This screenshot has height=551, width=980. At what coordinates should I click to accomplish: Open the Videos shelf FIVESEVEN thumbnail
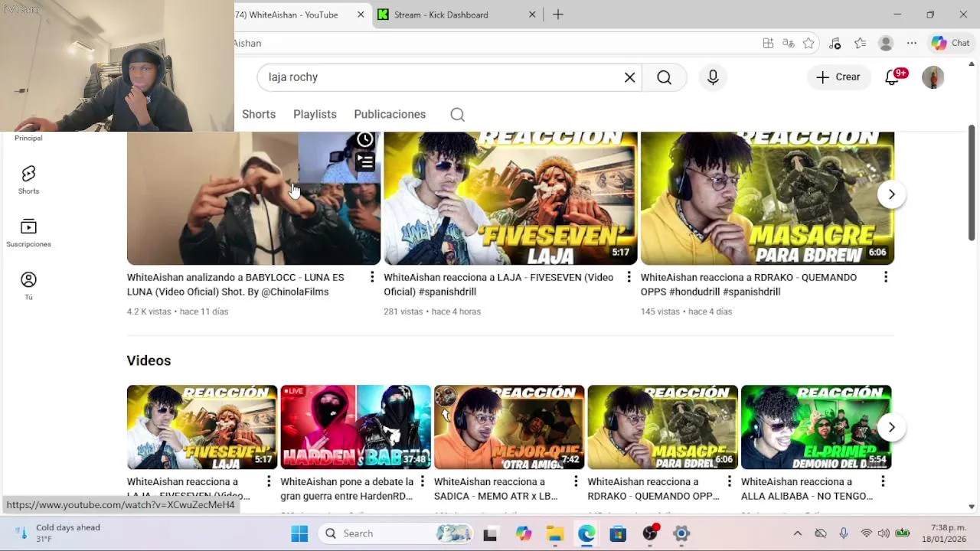(202, 427)
